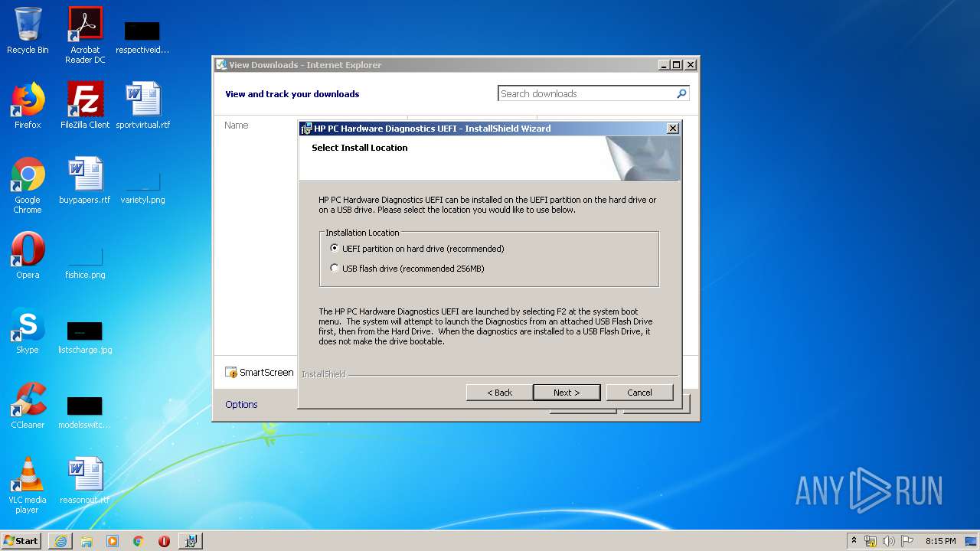Click the Next button in the wizard

pos(567,393)
